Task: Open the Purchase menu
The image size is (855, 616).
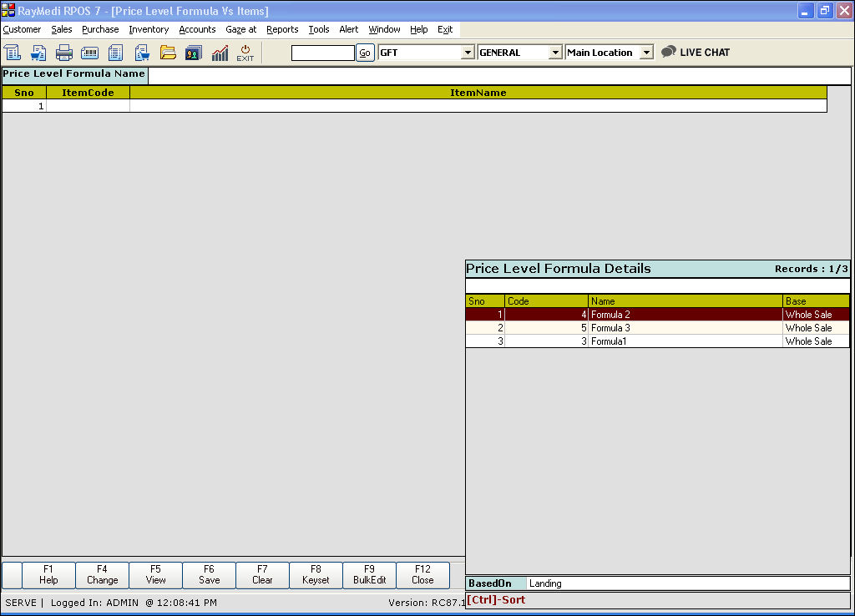Action: [x=100, y=29]
